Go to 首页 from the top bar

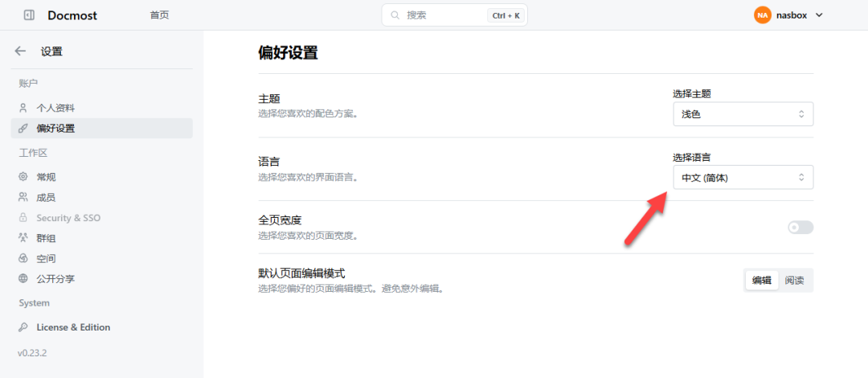(159, 15)
